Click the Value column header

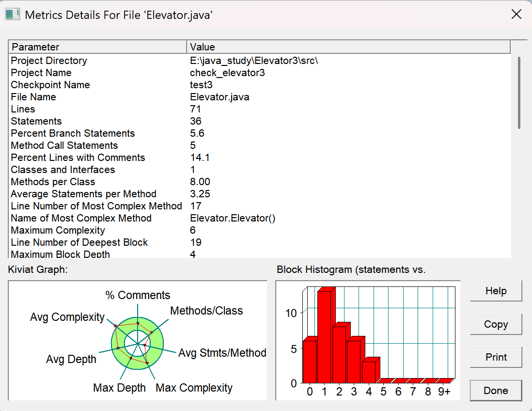[348, 47]
